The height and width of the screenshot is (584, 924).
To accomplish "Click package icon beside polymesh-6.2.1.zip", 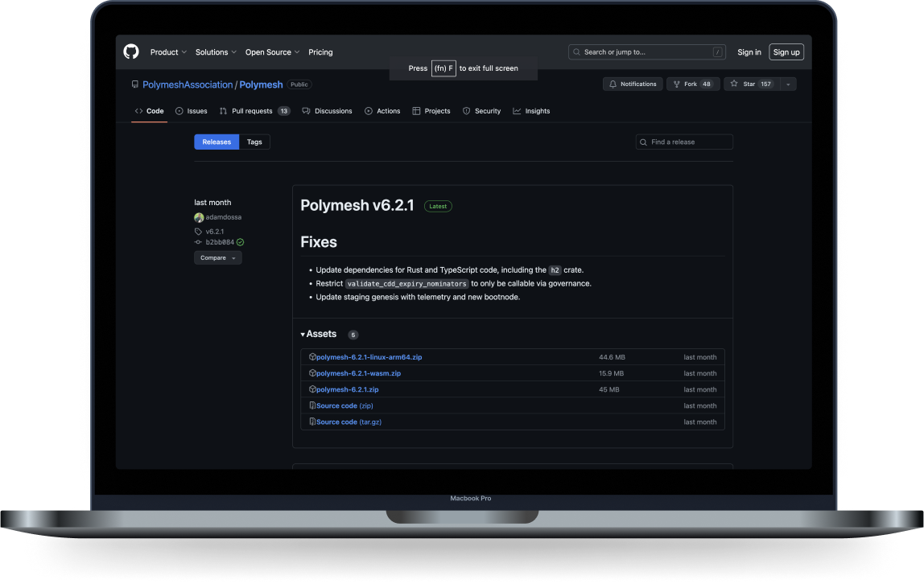I will point(312,389).
